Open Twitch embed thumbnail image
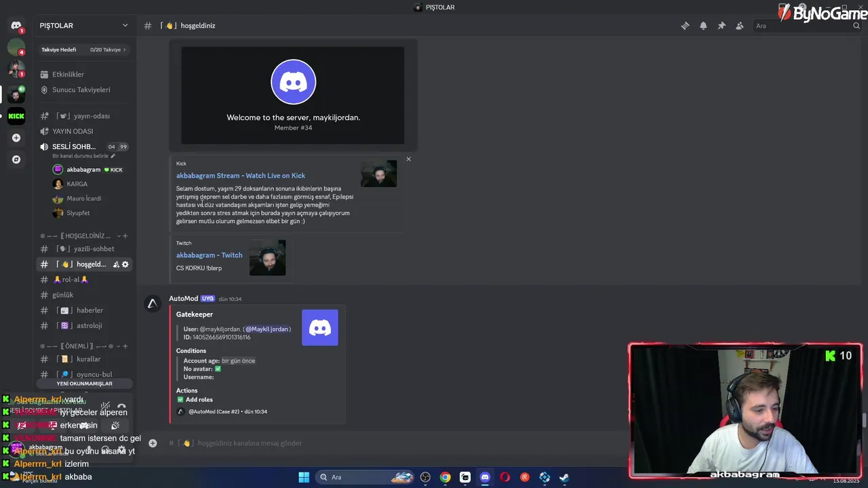The width and height of the screenshot is (868, 488). pos(267,258)
